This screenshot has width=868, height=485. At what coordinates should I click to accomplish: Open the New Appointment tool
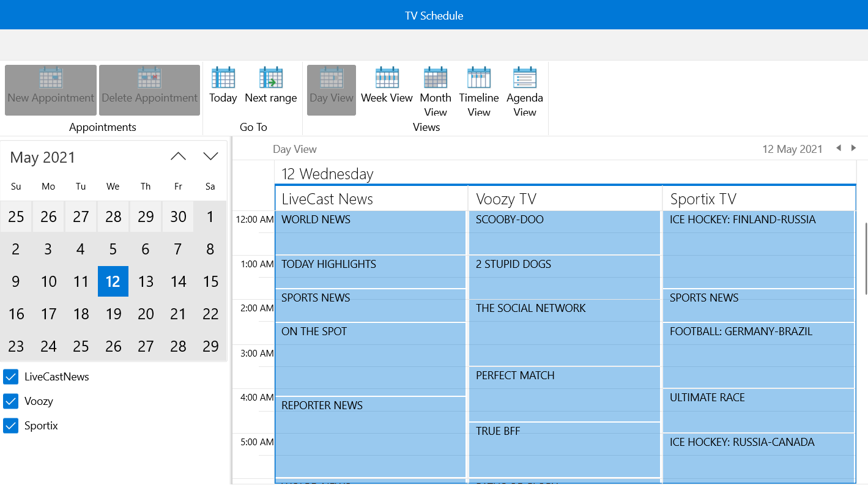(50, 90)
